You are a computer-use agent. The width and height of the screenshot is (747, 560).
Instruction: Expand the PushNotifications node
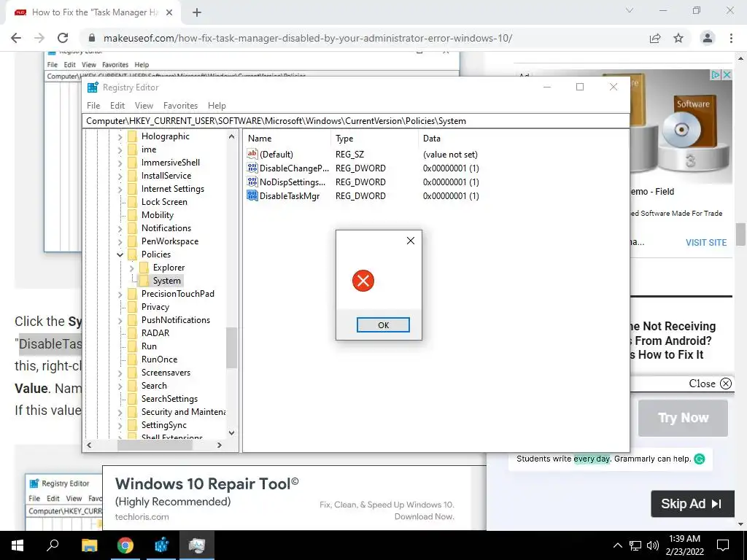click(x=120, y=321)
